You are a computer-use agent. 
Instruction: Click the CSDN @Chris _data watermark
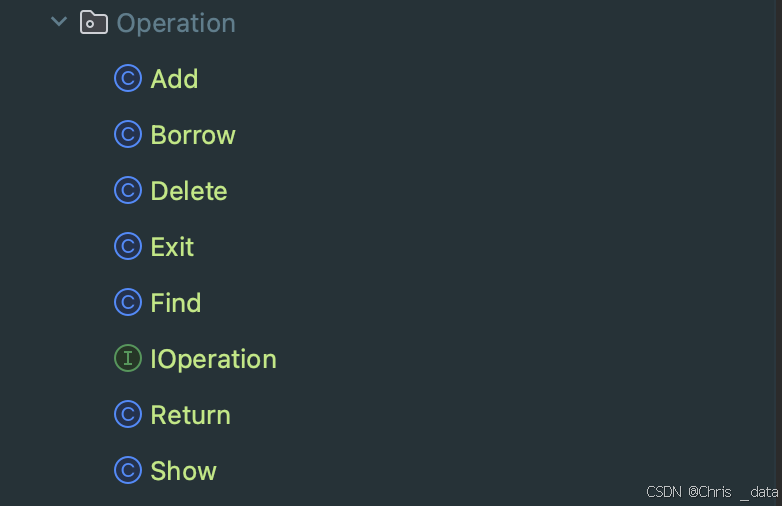coord(712,492)
